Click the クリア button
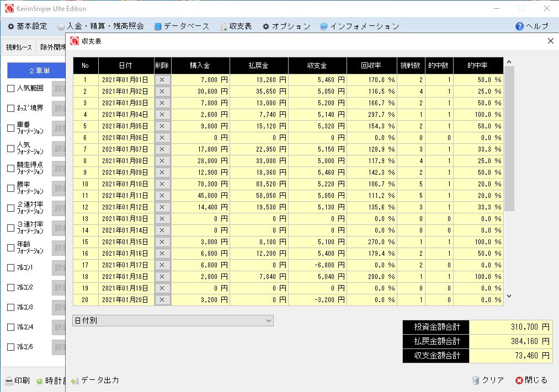Screen dimensions: 559x392 pos(488,380)
